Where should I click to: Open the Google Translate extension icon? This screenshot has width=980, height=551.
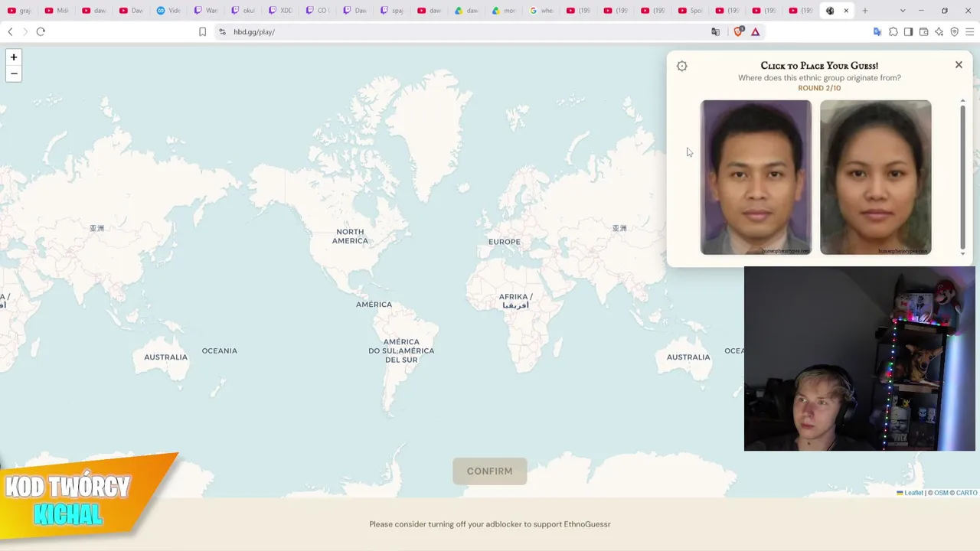(877, 31)
